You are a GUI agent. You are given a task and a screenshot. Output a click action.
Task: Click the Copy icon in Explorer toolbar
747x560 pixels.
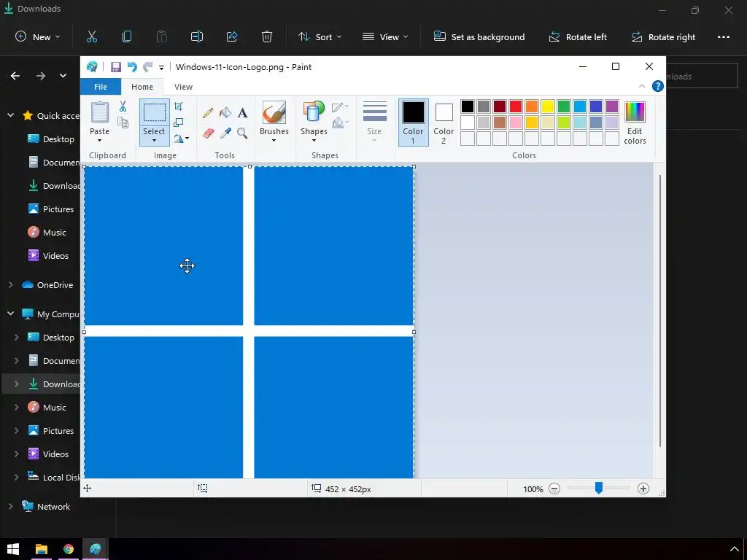(x=127, y=36)
